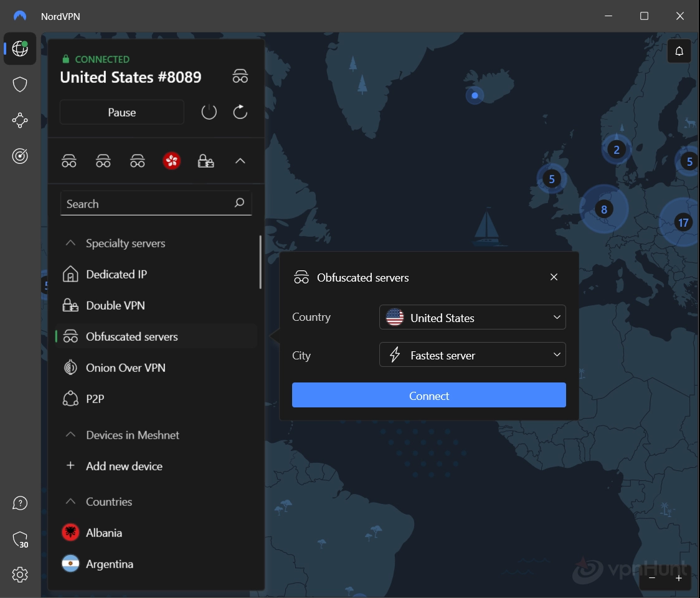The width and height of the screenshot is (700, 598).
Task: Maximize the NordVPN window
Action: click(x=644, y=16)
